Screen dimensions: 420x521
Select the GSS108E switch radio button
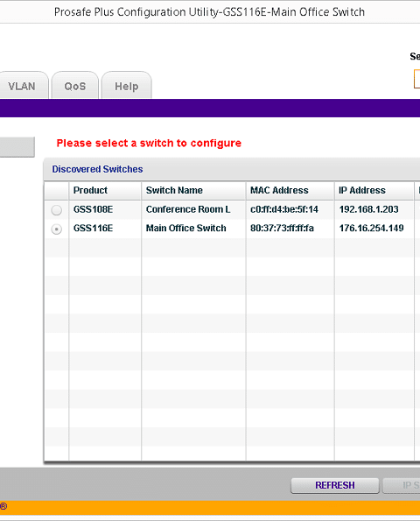(57, 210)
